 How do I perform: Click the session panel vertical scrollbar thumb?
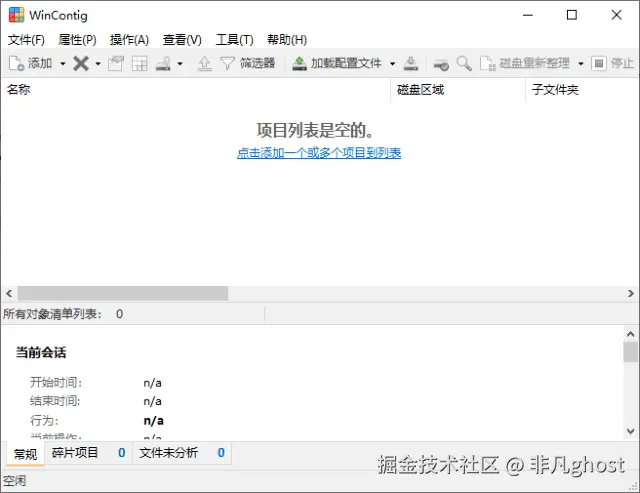(x=631, y=352)
